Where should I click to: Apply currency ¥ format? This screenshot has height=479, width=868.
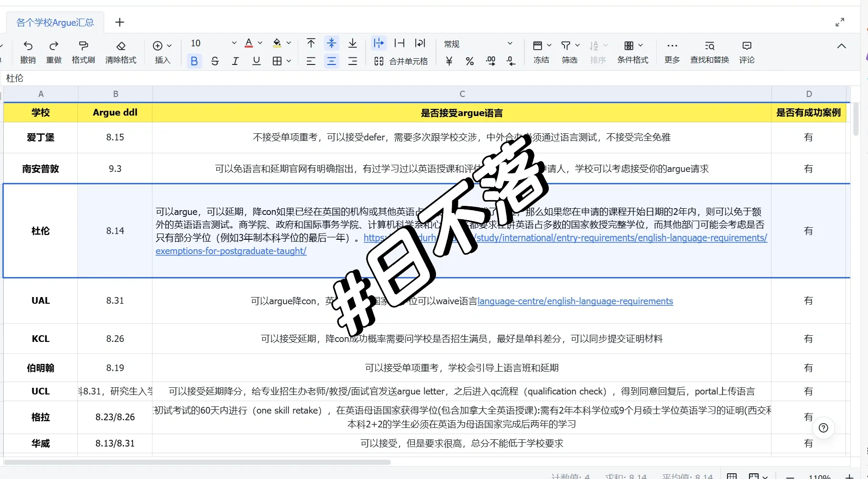(x=449, y=61)
